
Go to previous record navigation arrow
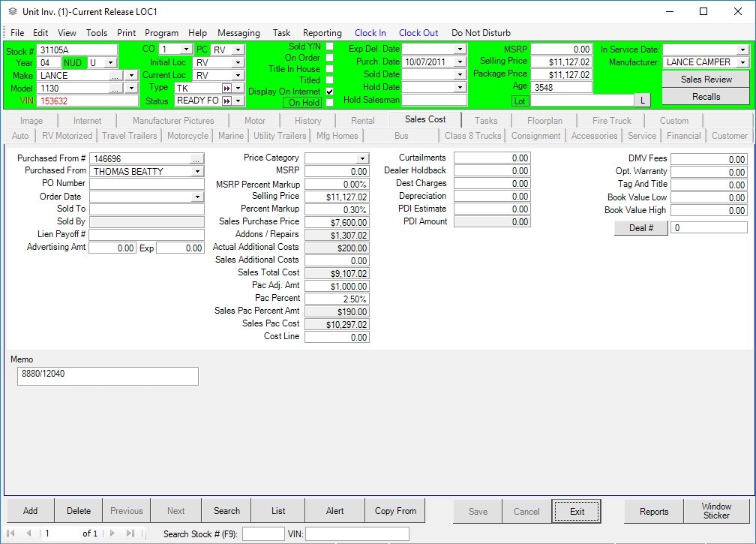click(28, 533)
